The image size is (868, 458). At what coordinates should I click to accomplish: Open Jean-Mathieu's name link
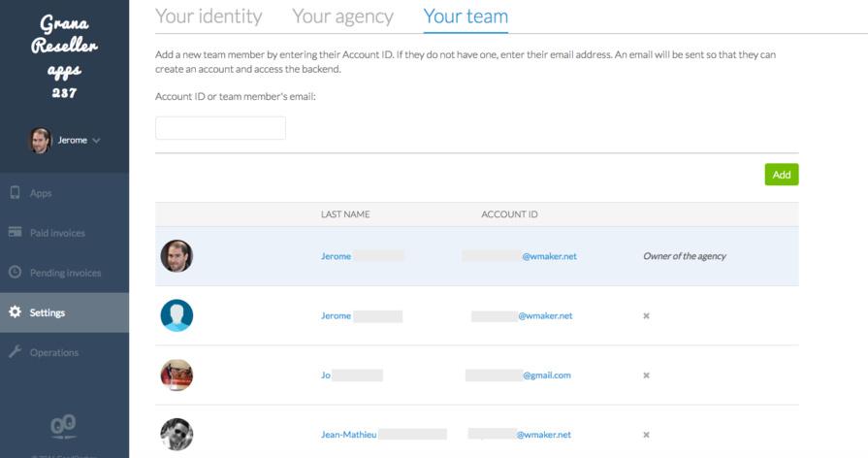pyautogui.click(x=349, y=435)
